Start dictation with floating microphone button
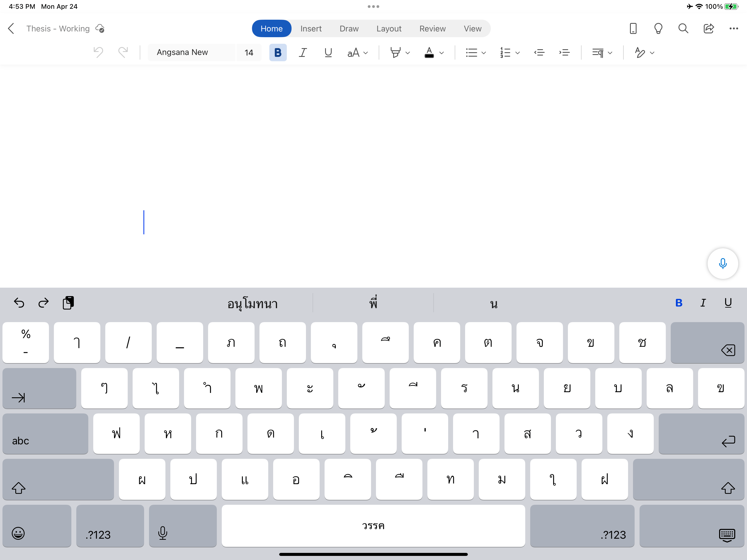This screenshot has height=560, width=747. tap(722, 263)
